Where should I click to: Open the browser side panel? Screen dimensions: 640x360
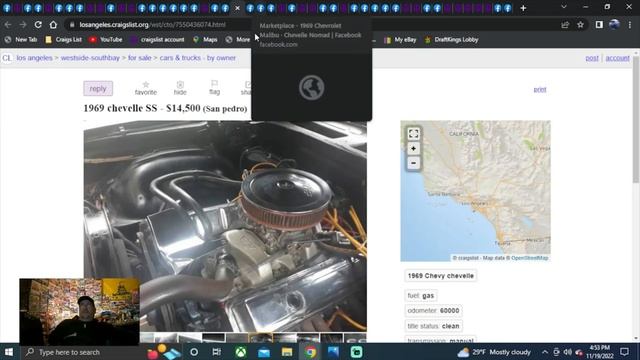(x=599, y=25)
